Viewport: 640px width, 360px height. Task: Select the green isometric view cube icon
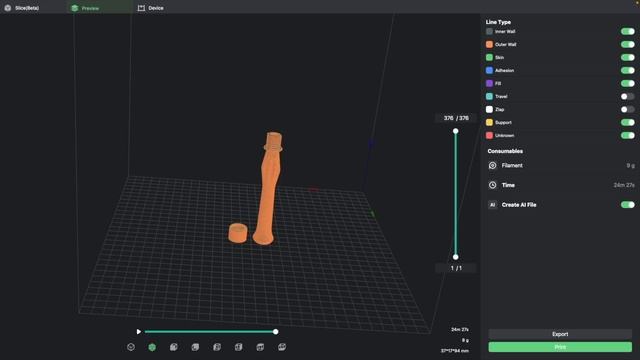pos(152,347)
